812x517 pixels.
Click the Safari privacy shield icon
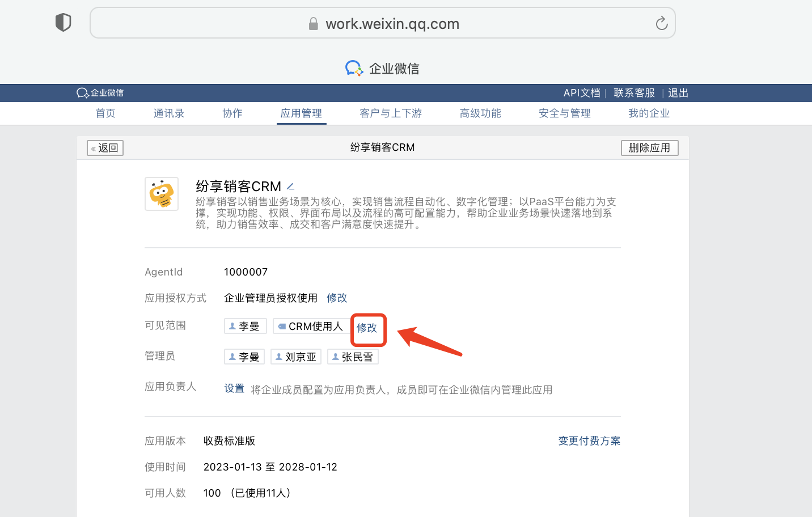tap(63, 23)
